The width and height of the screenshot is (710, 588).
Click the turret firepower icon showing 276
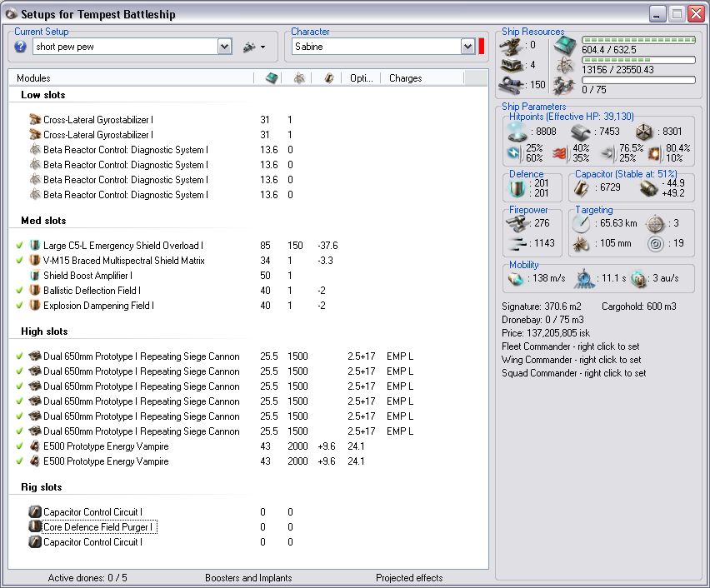coord(517,223)
